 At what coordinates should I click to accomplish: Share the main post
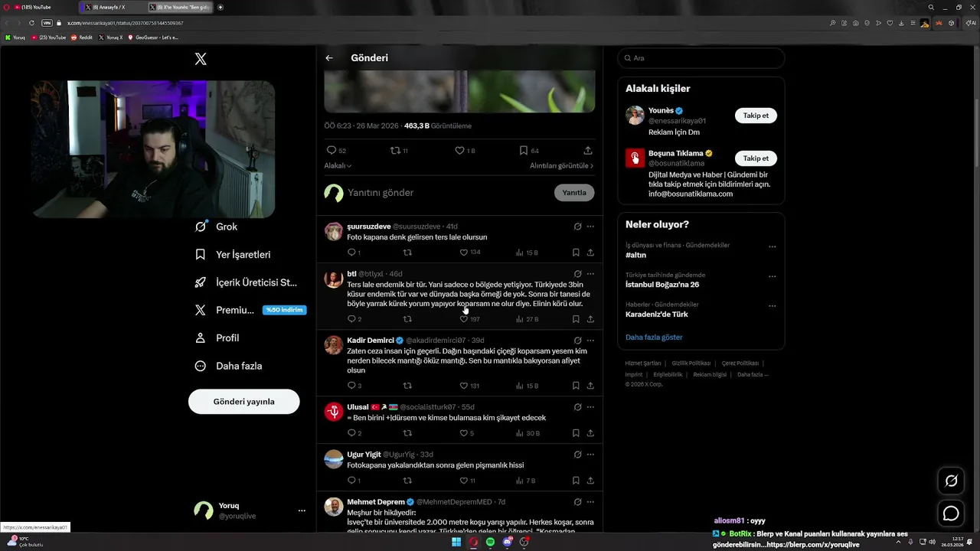(x=588, y=151)
